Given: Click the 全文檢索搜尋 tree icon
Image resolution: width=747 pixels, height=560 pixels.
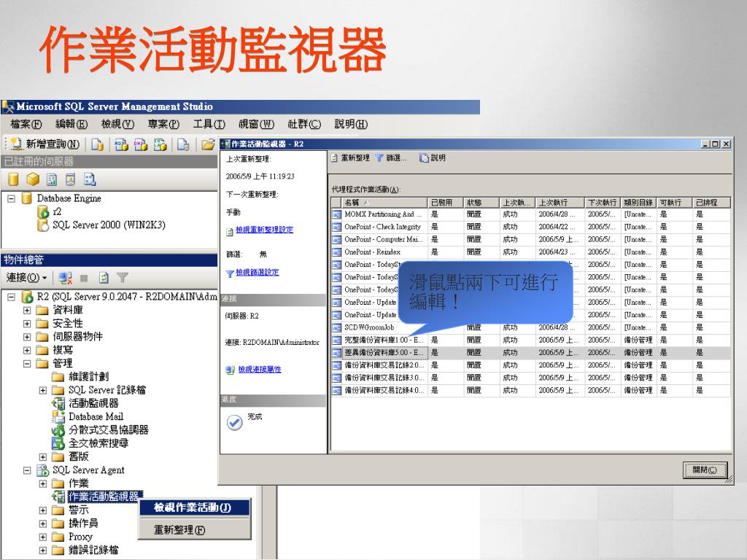Looking at the screenshot, I should click(58, 443).
